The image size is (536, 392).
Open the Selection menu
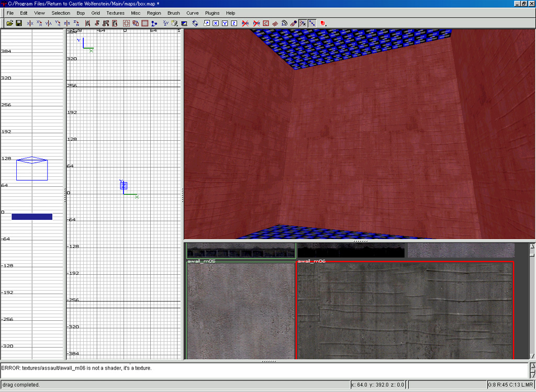coord(61,13)
